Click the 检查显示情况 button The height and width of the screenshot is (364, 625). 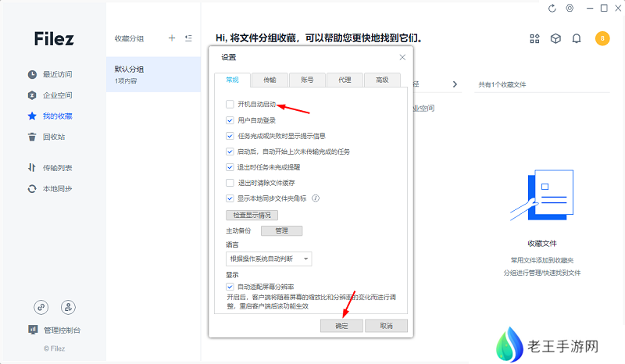[x=252, y=216]
